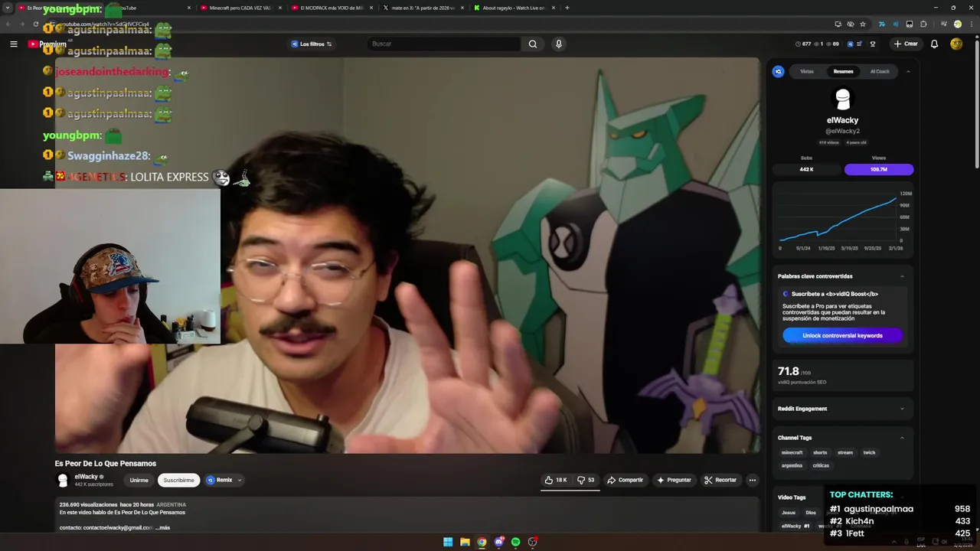
Task: Click the vidIQ IQ logo in side panel
Action: (x=779, y=71)
